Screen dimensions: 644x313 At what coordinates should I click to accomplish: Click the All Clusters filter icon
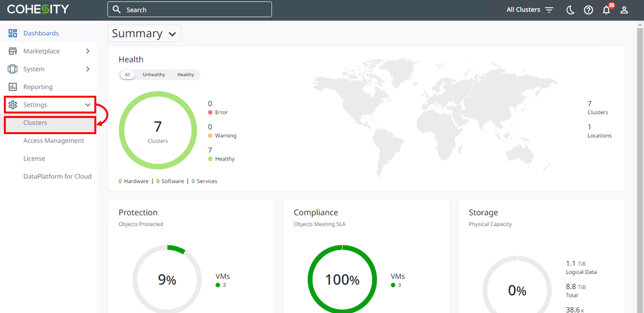pos(549,10)
